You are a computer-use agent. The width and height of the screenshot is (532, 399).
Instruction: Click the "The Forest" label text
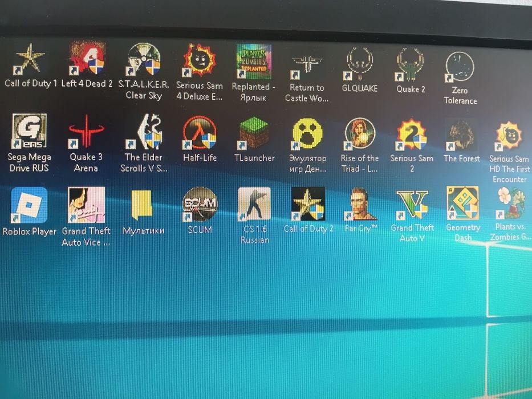point(461,158)
